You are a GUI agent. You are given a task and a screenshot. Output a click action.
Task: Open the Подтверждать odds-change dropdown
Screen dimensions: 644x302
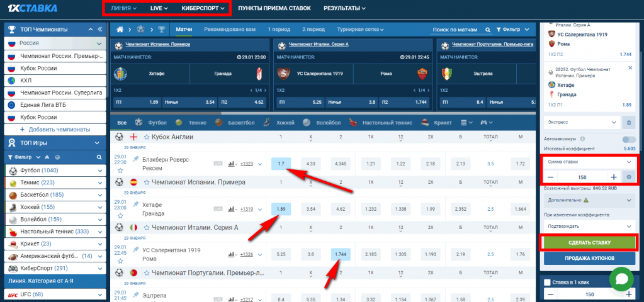pyautogui.click(x=589, y=226)
